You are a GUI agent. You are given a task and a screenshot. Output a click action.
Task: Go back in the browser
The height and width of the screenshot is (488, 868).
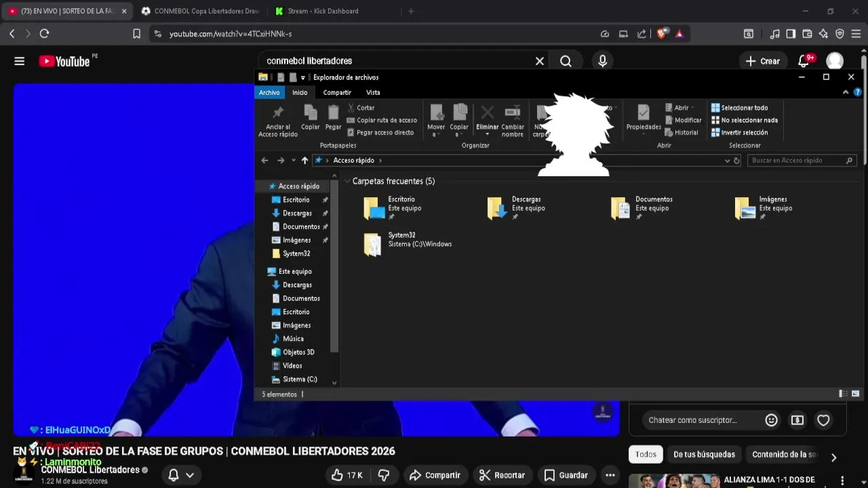pos(12,33)
